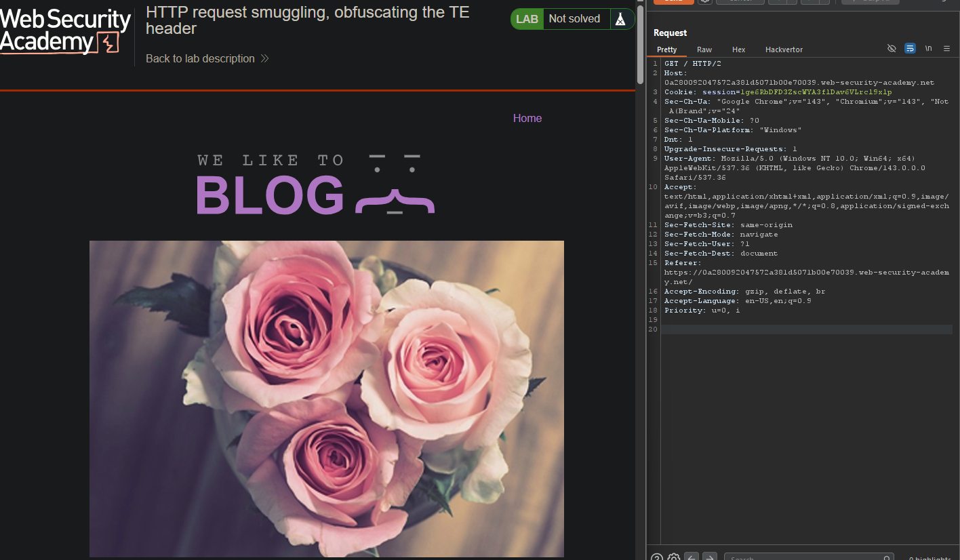Click the Not solved lab status label
Image resolution: width=960 pixels, height=560 pixels.
(x=574, y=19)
